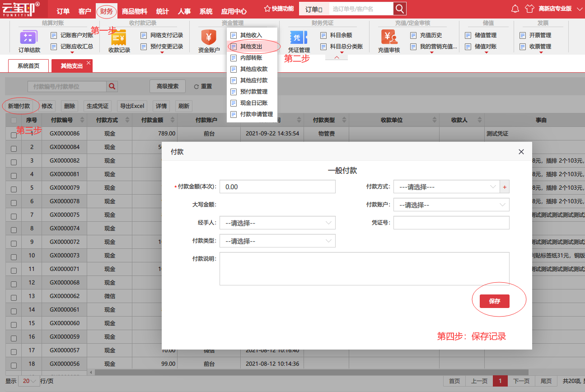Open 科目余额

(336, 35)
